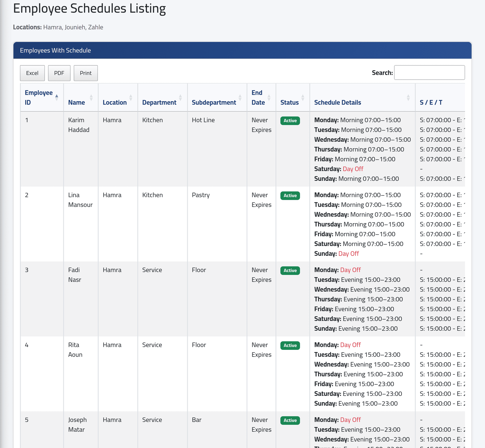Export table with Excel button
Viewport: 485px width, 448px height.
point(32,73)
